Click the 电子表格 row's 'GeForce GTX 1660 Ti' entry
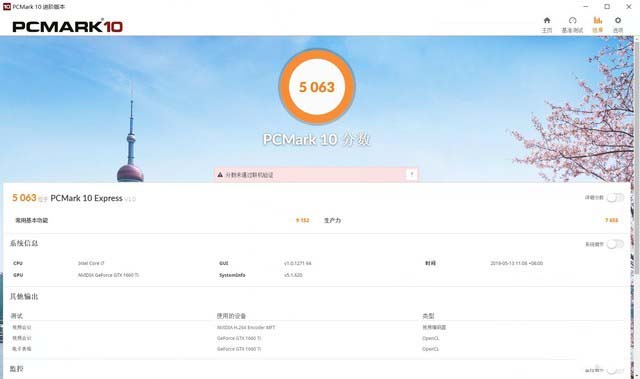Viewport: 640px width, 379px height. [239, 349]
